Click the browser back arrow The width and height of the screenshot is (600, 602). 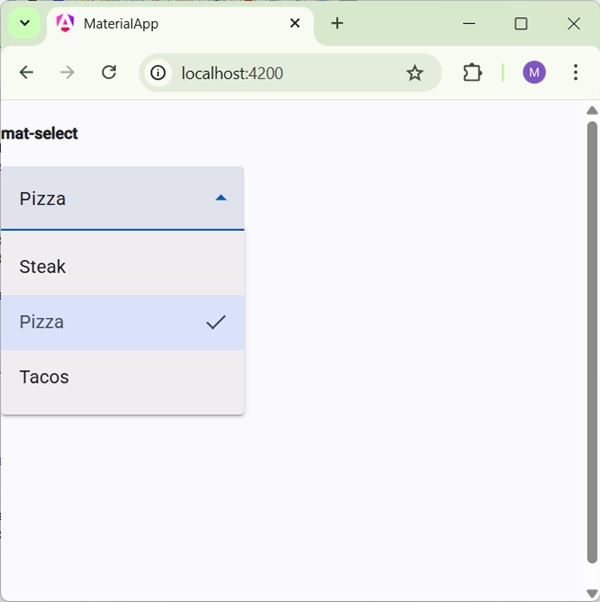pos(27,72)
